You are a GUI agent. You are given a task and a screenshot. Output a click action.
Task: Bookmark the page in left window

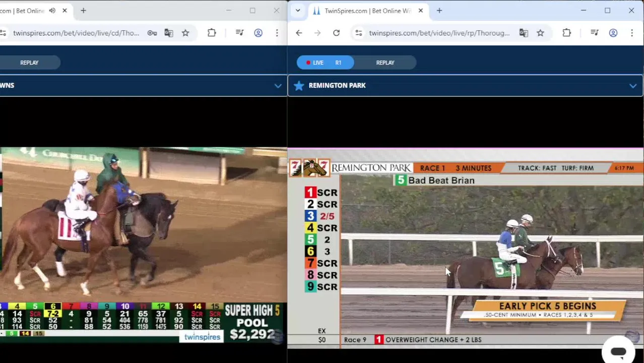coord(185,33)
